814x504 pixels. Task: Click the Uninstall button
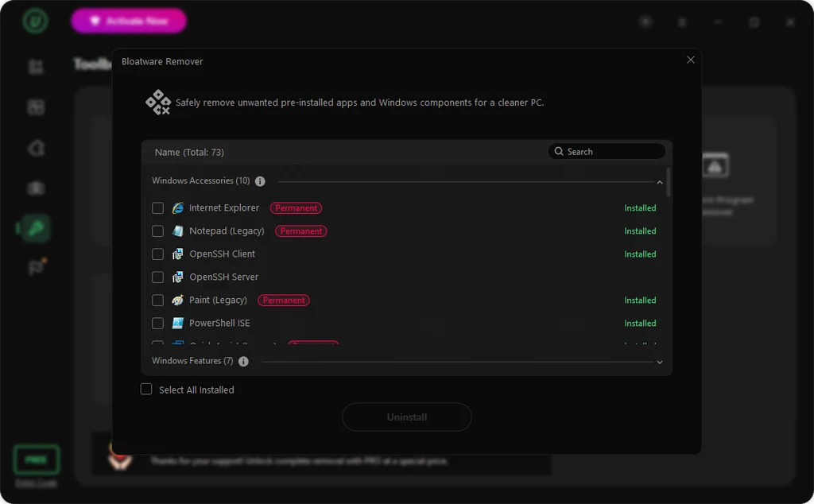click(x=407, y=417)
